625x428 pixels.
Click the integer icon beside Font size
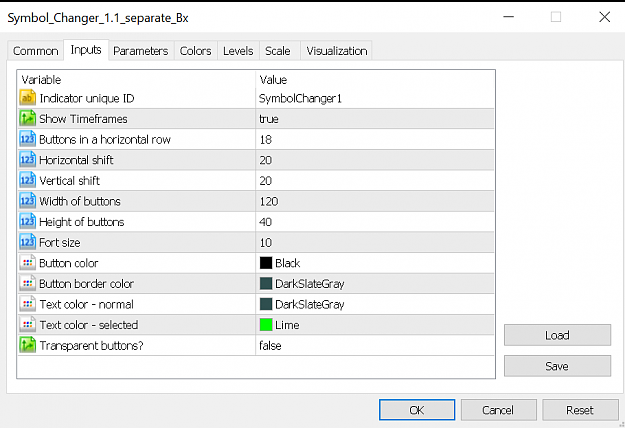28,242
